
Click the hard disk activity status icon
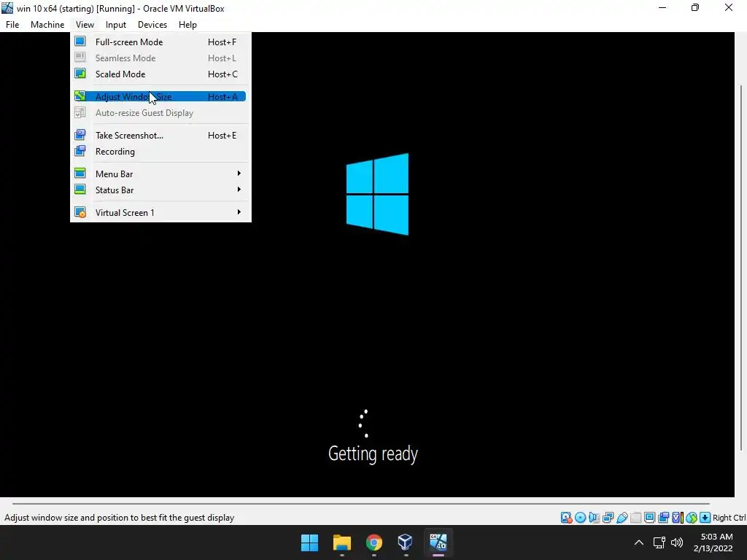(x=566, y=518)
